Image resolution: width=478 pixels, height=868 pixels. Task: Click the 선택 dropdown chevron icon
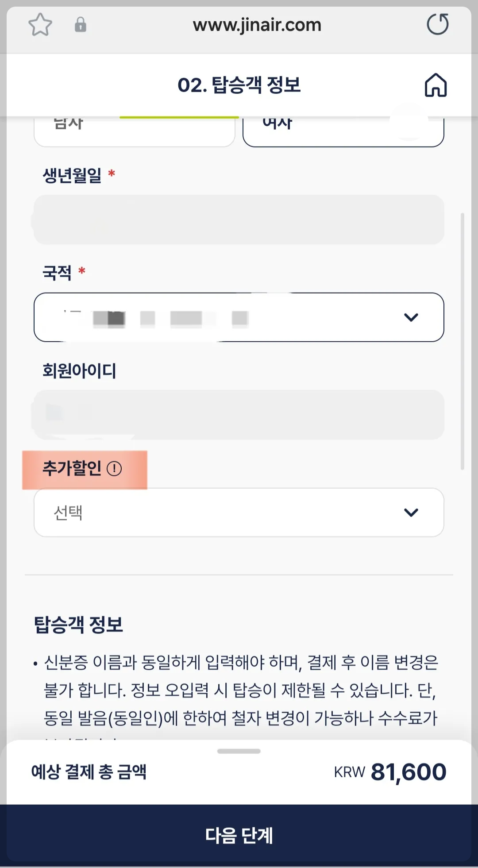pos(411,512)
